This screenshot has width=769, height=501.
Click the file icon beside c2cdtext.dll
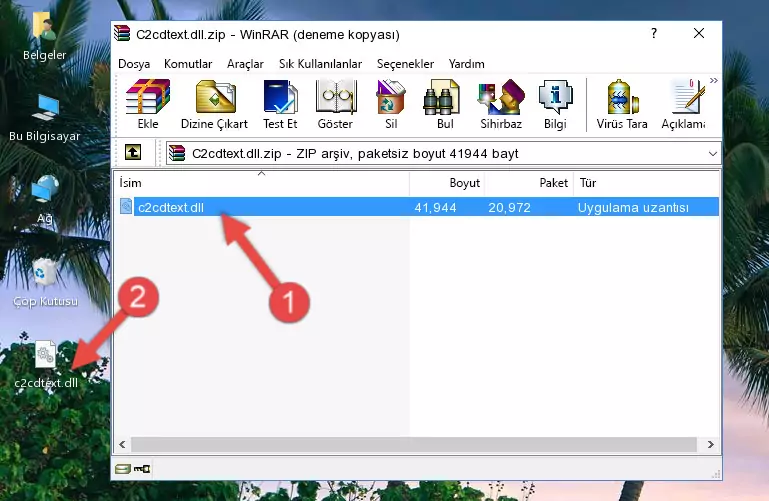click(x=126, y=207)
